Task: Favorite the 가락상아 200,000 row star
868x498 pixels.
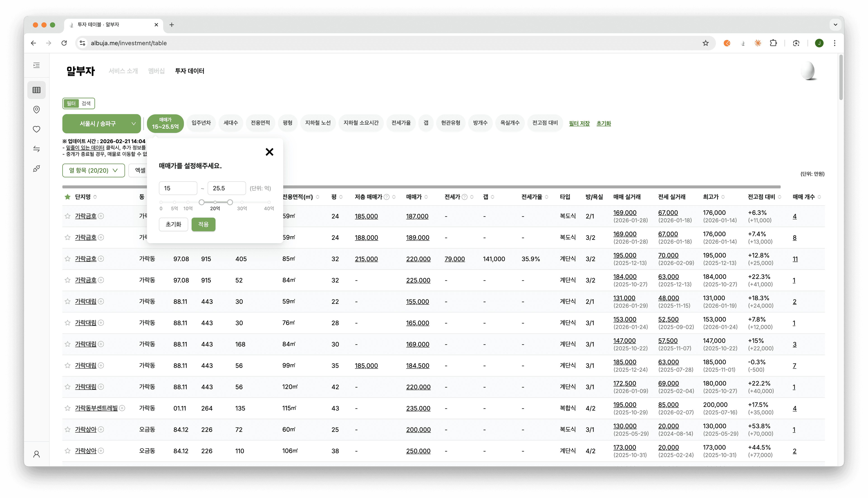Action: 67,430
